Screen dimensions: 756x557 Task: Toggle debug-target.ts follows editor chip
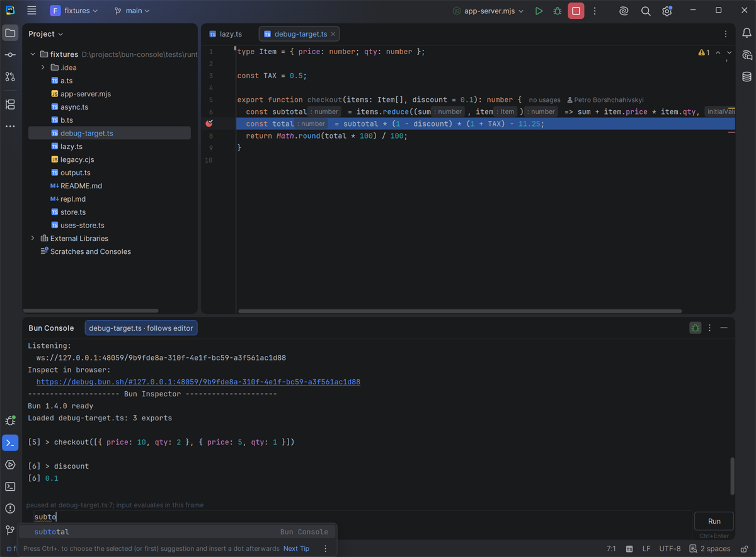tap(142, 328)
